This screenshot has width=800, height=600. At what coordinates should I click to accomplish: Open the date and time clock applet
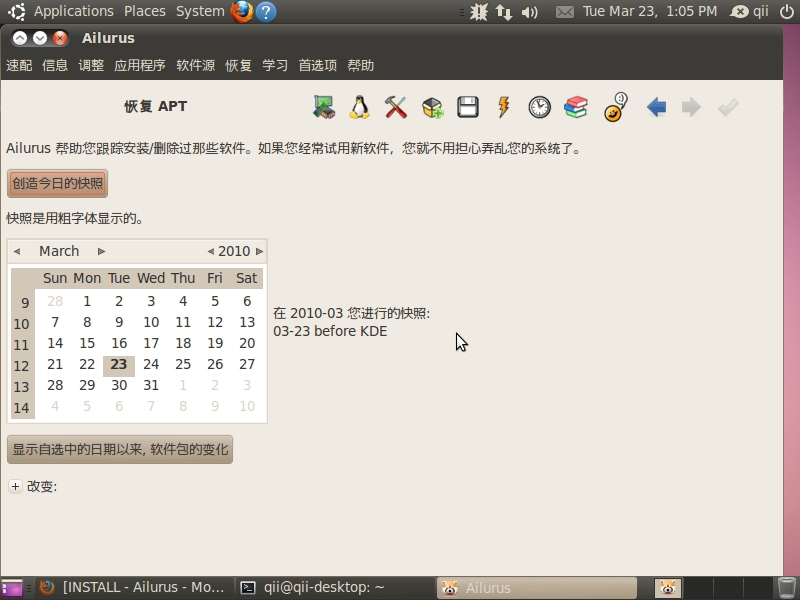point(650,11)
